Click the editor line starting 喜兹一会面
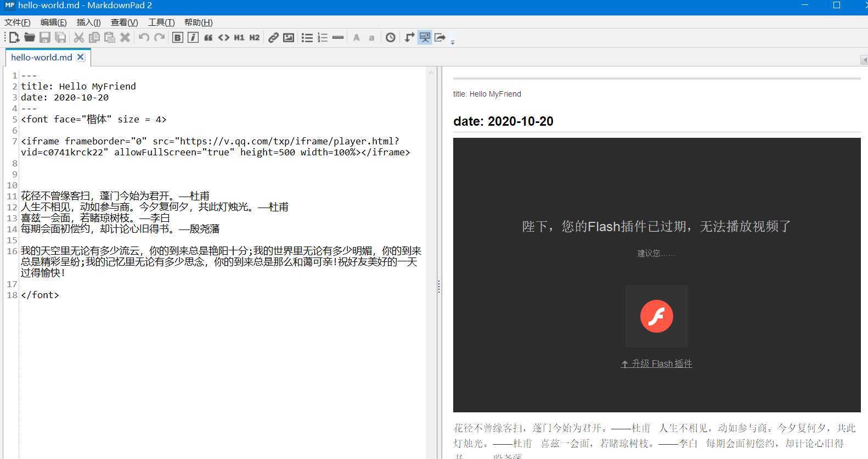Viewport: 868px width, 459px height. [95, 218]
